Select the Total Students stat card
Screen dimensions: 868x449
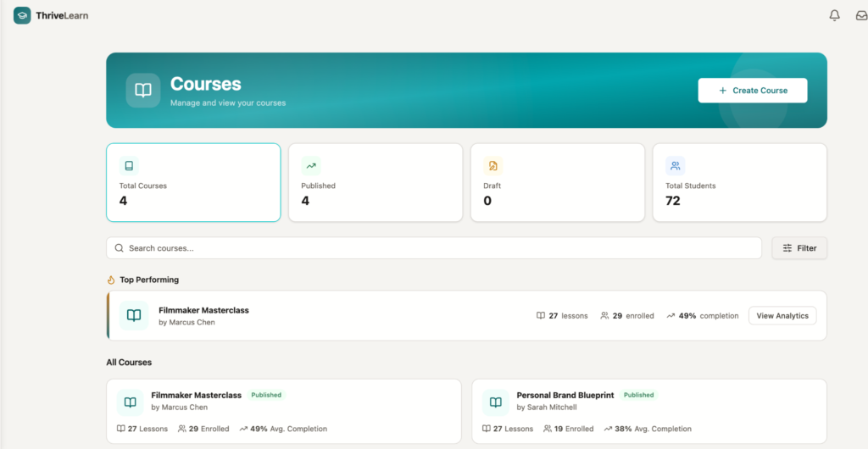point(739,183)
